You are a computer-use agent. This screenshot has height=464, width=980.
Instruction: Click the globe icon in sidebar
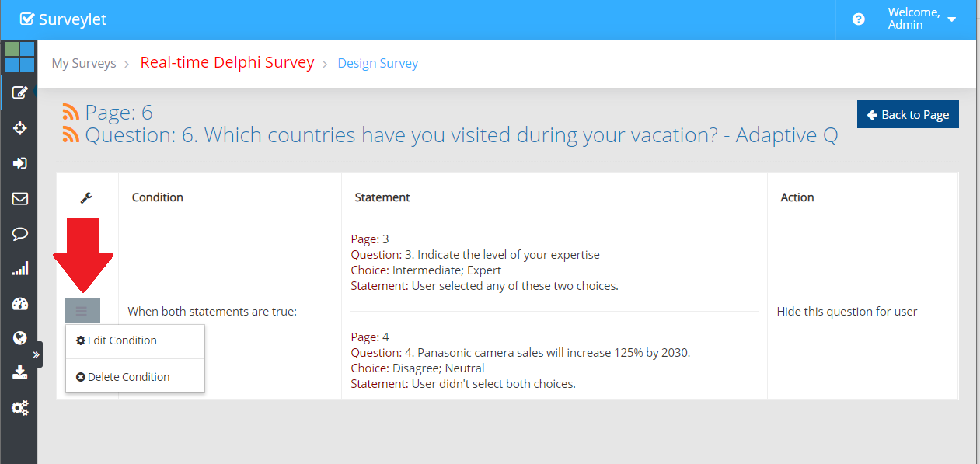(x=20, y=338)
